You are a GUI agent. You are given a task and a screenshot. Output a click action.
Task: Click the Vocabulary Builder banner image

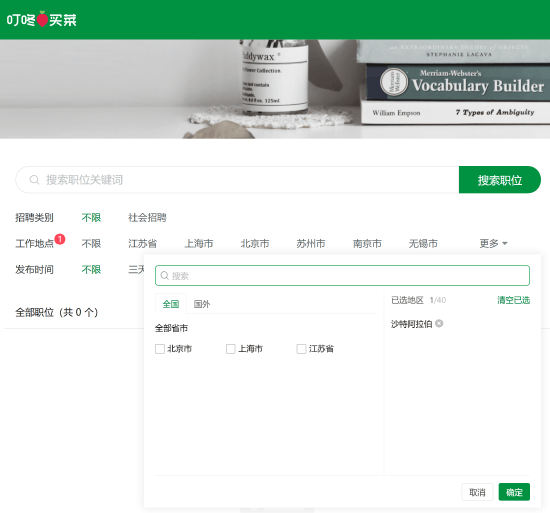pos(275,89)
